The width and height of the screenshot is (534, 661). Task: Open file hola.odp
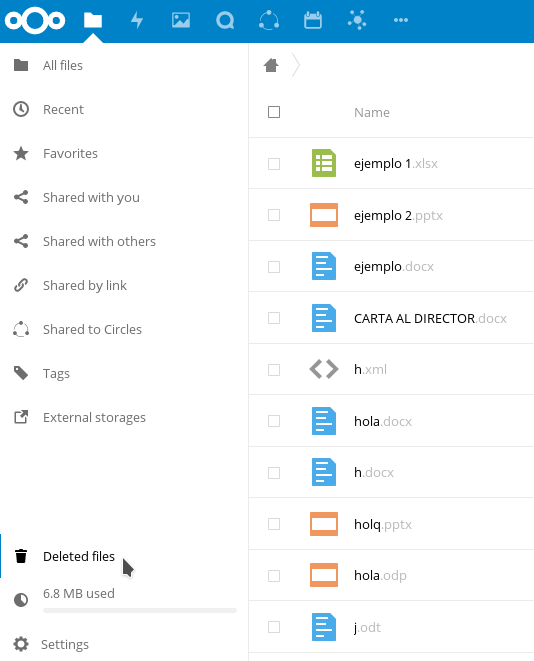pos(380,575)
